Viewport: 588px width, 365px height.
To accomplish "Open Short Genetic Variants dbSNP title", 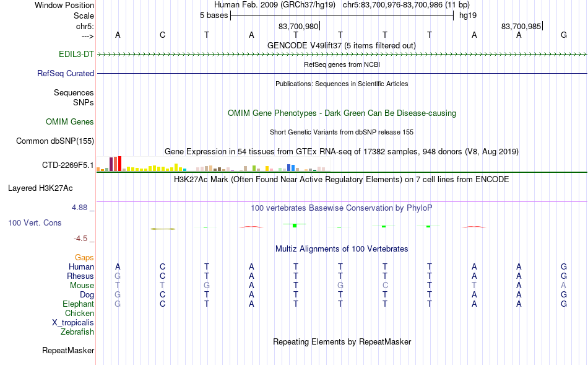I will coord(342,132).
